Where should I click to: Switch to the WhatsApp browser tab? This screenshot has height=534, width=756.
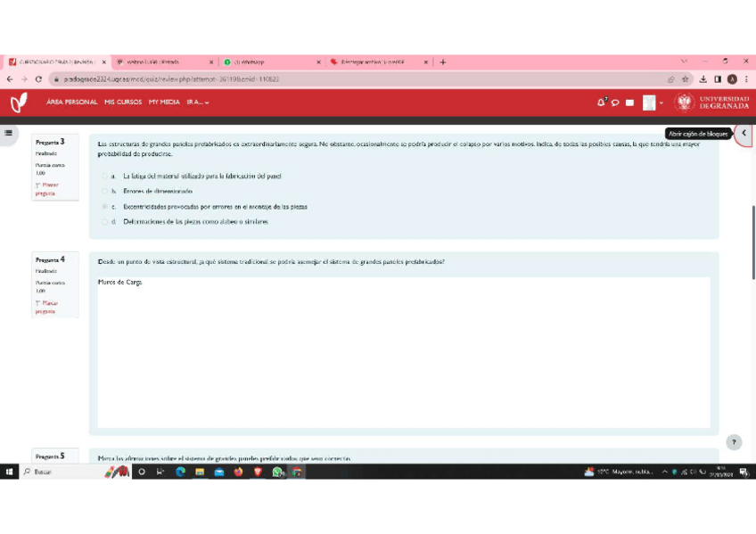pyautogui.click(x=272, y=62)
